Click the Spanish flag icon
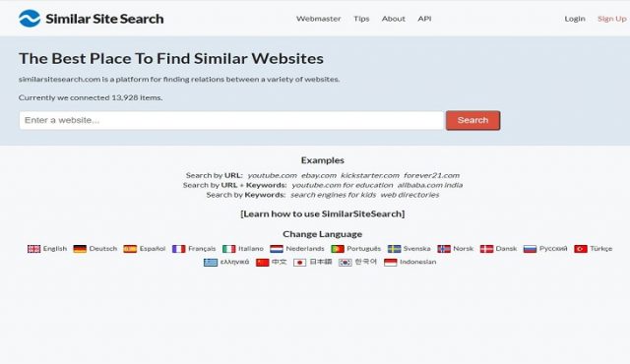The height and width of the screenshot is (364, 630). [x=130, y=249]
